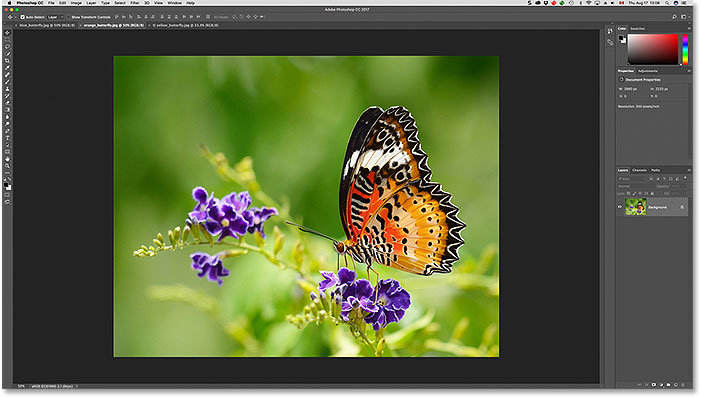Click inside the Color panel red gradient field
The width and height of the screenshot is (701, 398).
(x=653, y=49)
